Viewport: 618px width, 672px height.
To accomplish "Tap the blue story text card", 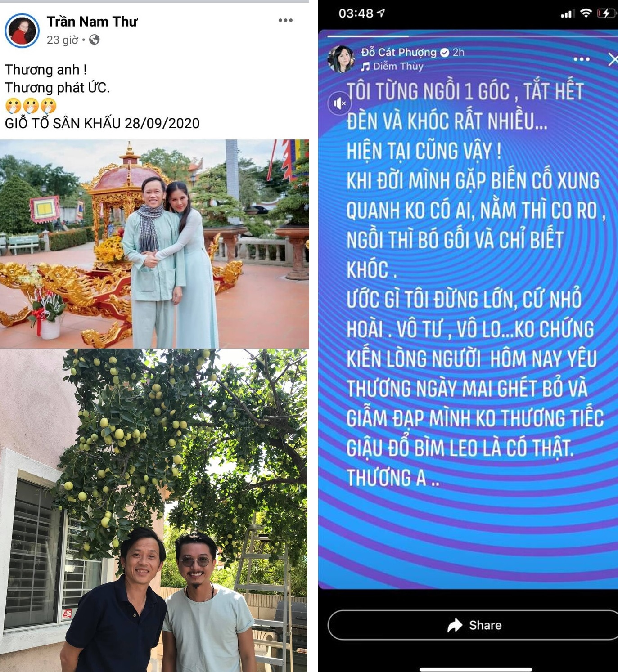I will pos(468,309).
